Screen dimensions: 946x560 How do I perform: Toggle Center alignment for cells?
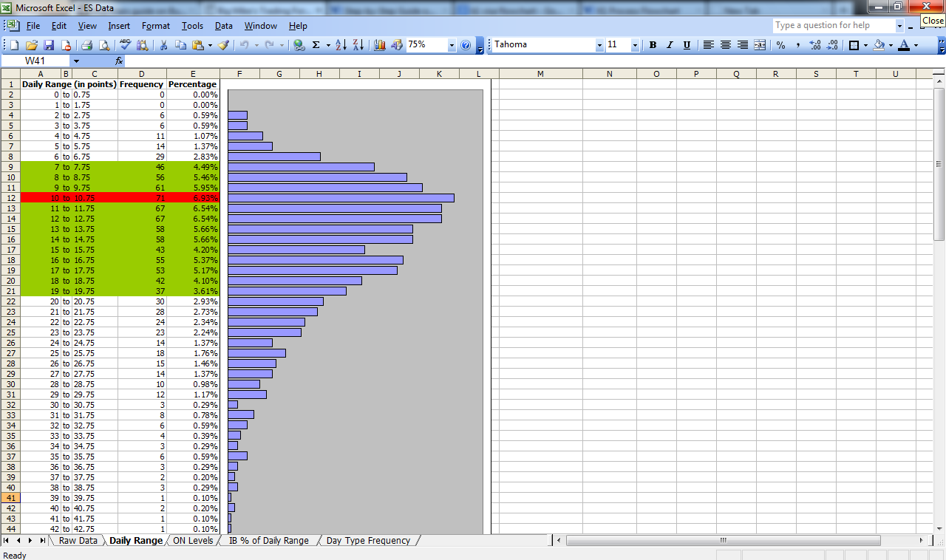[x=725, y=45]
